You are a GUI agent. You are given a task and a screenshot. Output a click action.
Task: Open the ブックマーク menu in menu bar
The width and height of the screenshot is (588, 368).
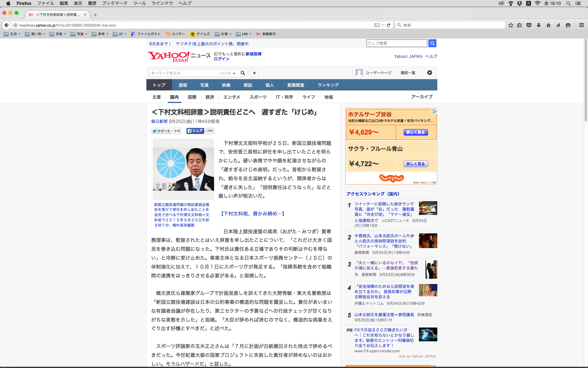(115, 3)
